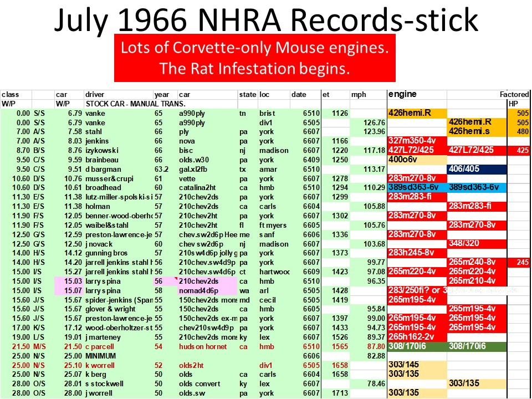Click driver cell "j novack"

tap(99, 244)
